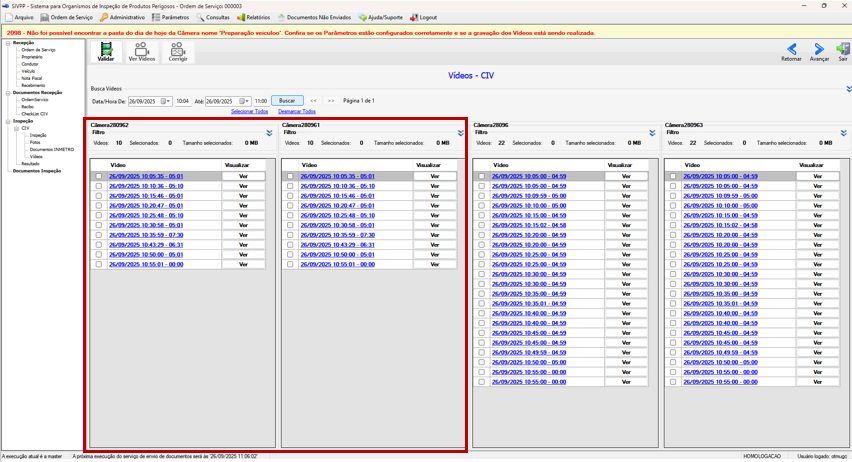Open the Relatórios menu
The image size is (852, 462).
click(253, 17)
